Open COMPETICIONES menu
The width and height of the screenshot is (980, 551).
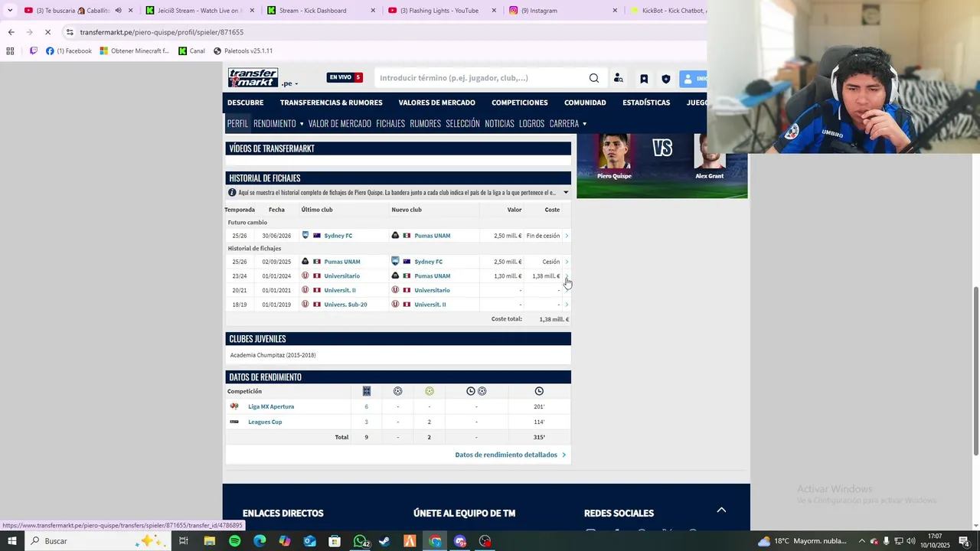click(519, 103)
